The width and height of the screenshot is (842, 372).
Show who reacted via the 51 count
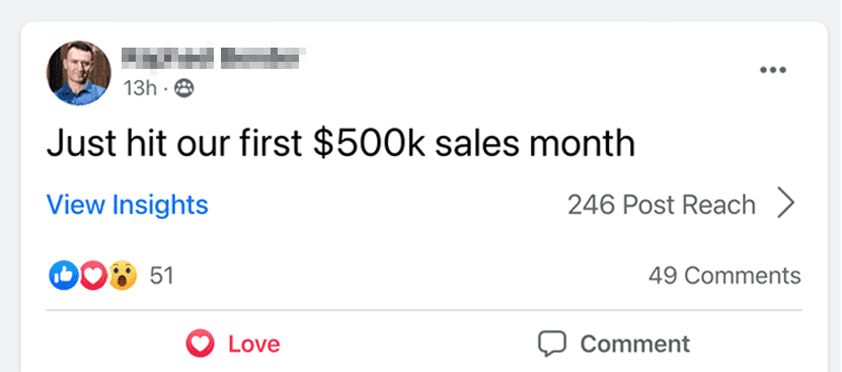pyautogui.click(x=161, y=276)
